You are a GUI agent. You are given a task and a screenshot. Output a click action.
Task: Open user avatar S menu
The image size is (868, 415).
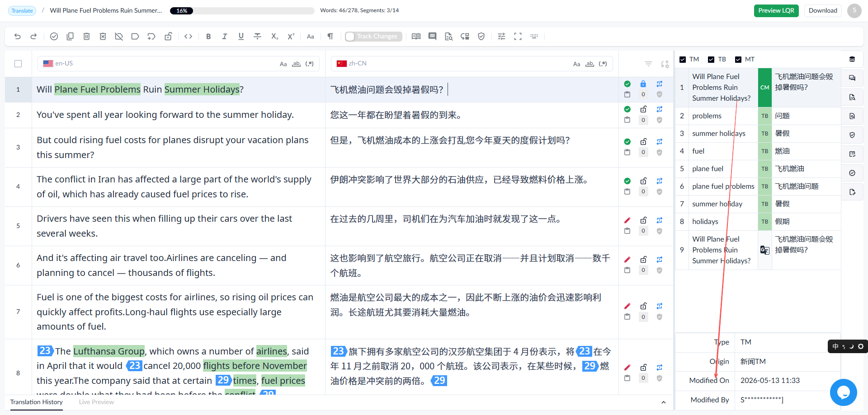tap(854, 11)
